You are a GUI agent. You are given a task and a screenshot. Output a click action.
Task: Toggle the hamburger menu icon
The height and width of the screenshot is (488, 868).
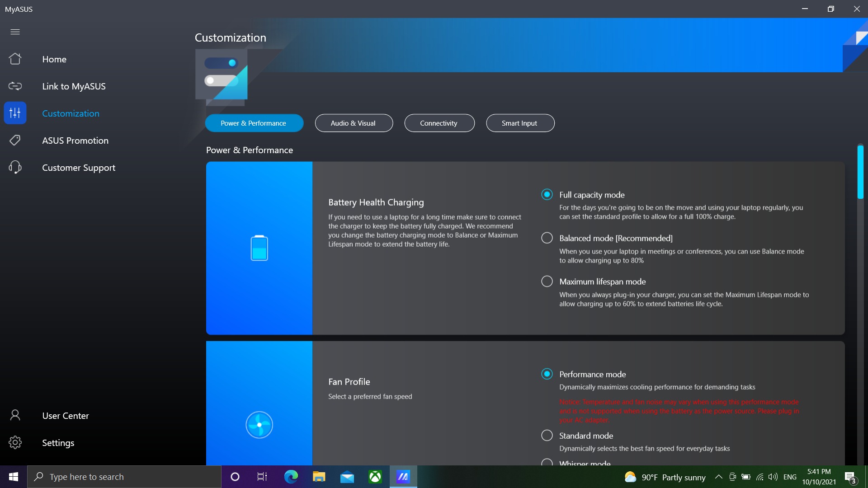(15, 32)
